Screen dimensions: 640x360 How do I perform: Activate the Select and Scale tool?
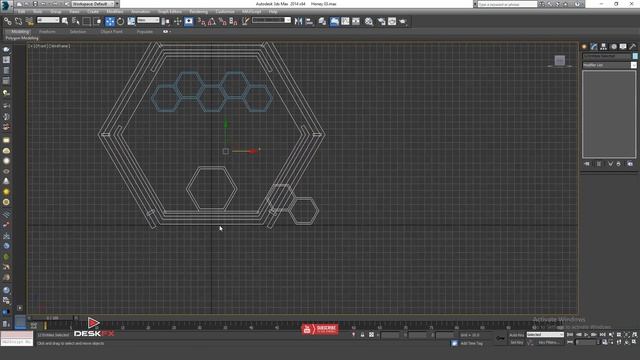pos(131,22)
